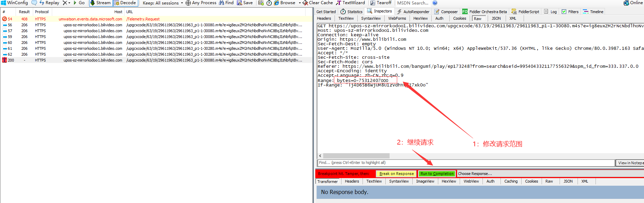Click Go to resume breakpoints
The image size is (644, 203).
coord(79,3)
